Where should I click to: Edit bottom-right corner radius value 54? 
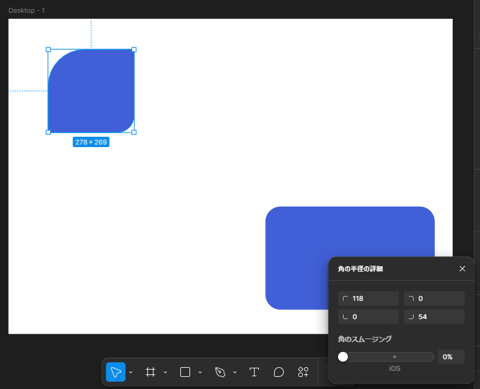(x=434, y=317)
